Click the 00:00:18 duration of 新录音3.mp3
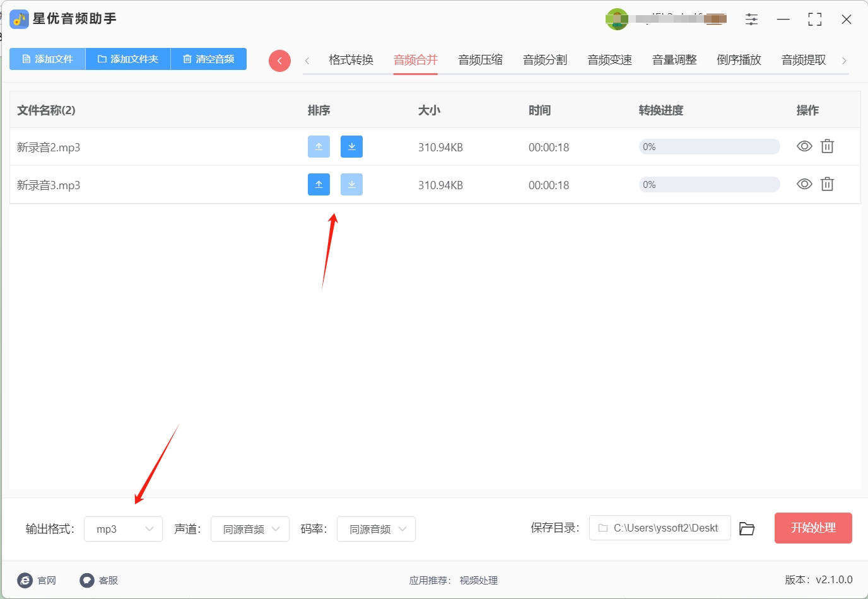868x599 pixels. point(549,185)
